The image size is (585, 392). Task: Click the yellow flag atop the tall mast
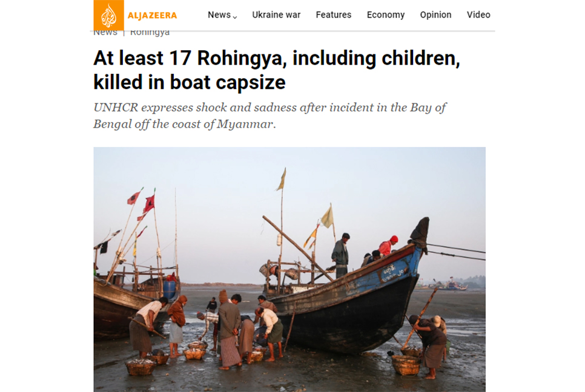coord(282,179)
